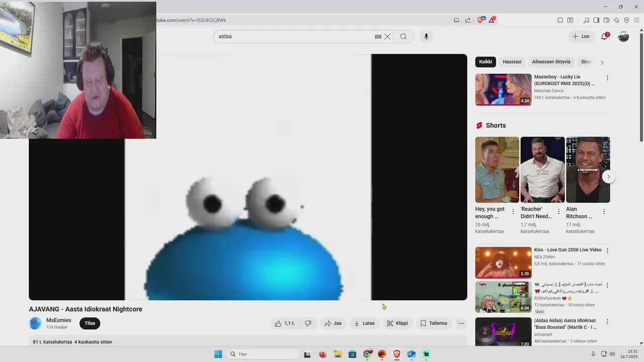Open the browser extensions puzzle icon
This screenshot has height=362, width=644.
(x=560, y=20)
